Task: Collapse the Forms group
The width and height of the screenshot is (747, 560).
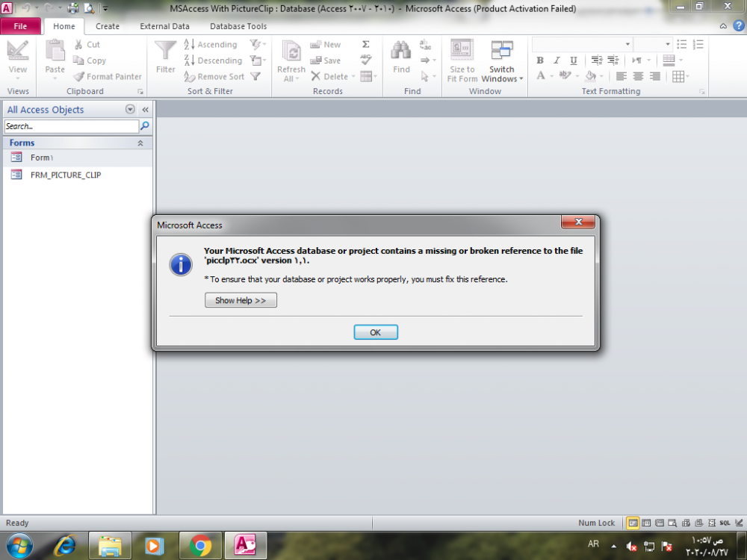Action: coord(140,143)
